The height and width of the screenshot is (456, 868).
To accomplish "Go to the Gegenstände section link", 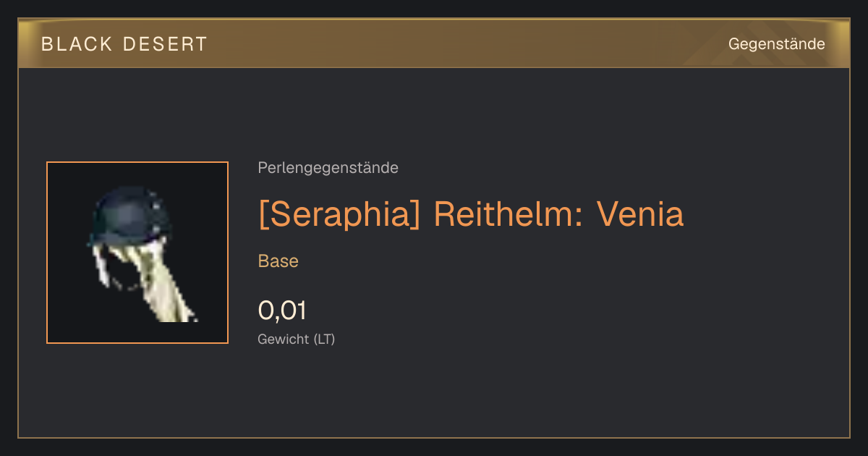I will (776, 44).
